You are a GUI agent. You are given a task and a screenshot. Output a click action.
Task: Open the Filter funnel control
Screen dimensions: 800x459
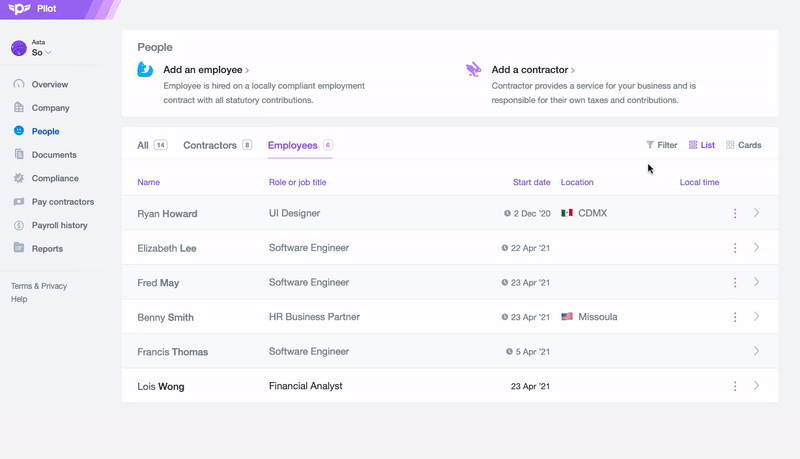point(661,145)
